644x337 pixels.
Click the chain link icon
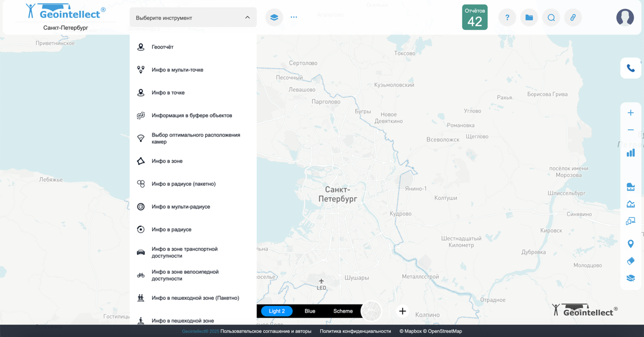pos(573,18)
